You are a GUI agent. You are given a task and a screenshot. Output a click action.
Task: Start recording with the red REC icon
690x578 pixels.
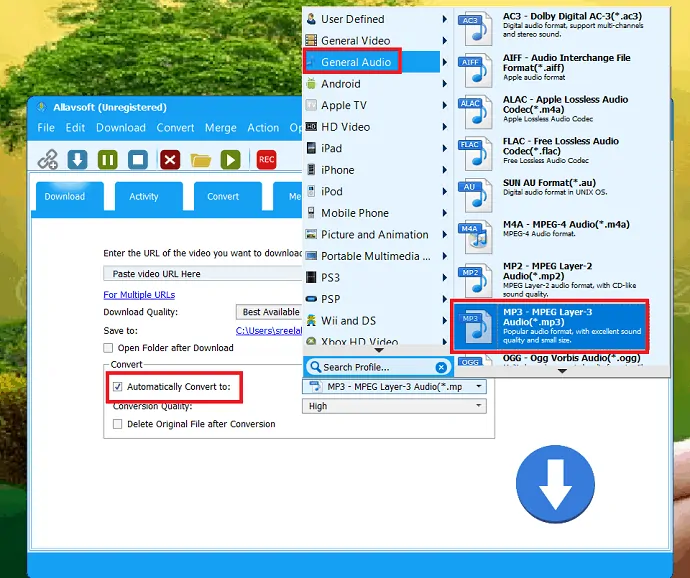click(267, 159)
